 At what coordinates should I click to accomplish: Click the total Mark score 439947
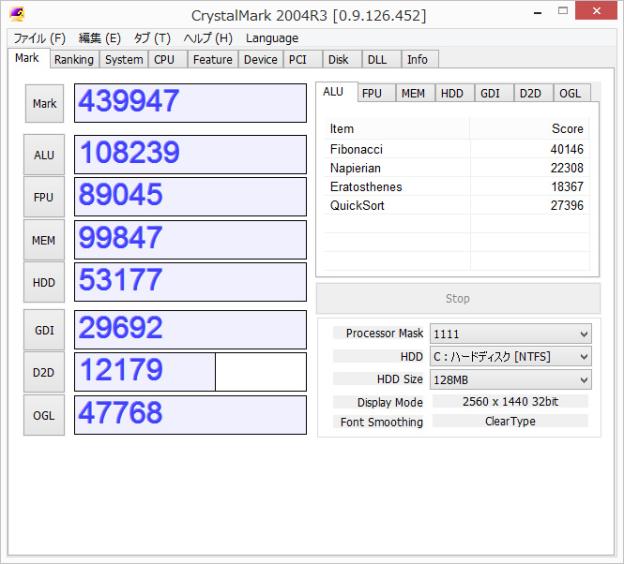point(190,103)
